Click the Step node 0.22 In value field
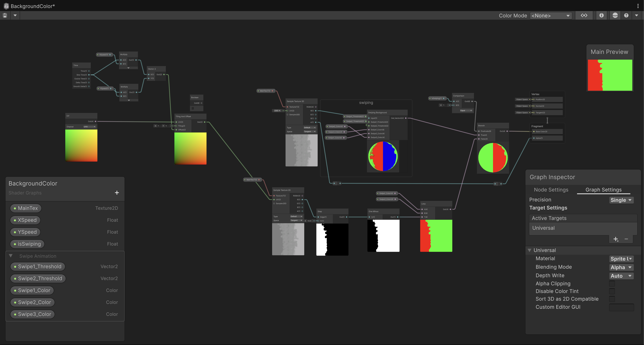Screen dimensions: 644x345 [x=310, y=221]
